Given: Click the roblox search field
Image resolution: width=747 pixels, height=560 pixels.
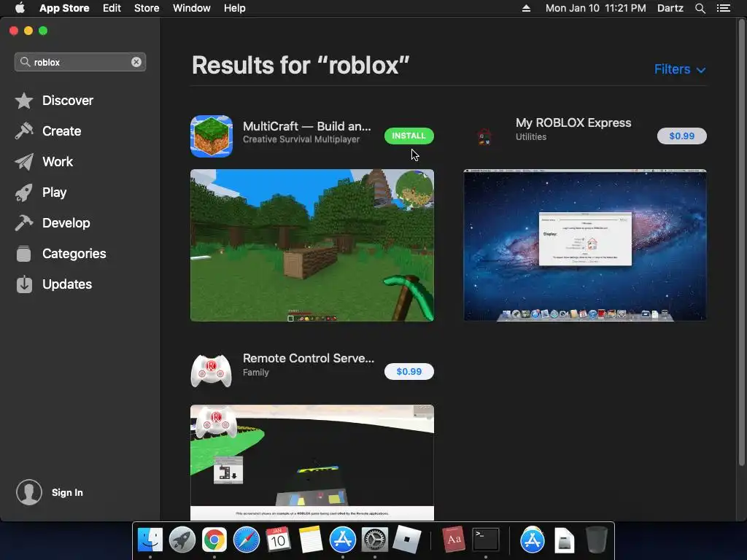Looking at the screenshot, I should coord(80,62).
